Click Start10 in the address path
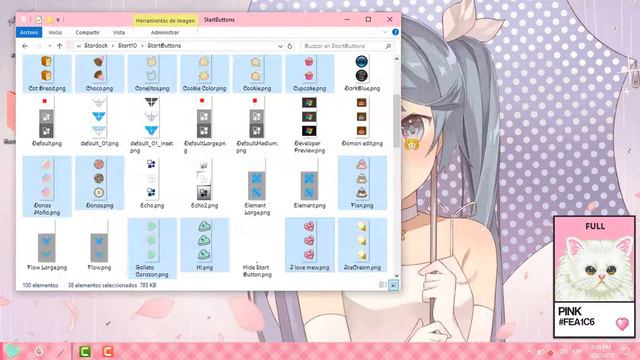640x360 pixels. pyautogui.click(x=127, y=46)
